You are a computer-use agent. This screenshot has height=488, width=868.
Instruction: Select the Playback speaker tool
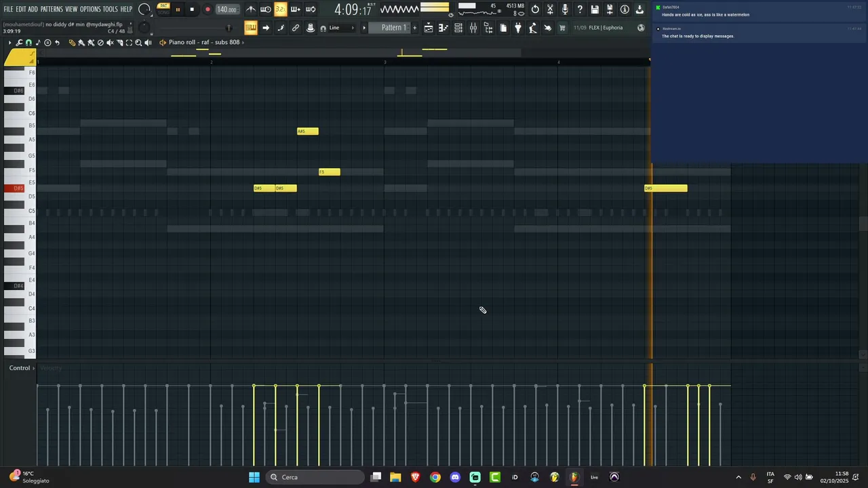point(148,43)
